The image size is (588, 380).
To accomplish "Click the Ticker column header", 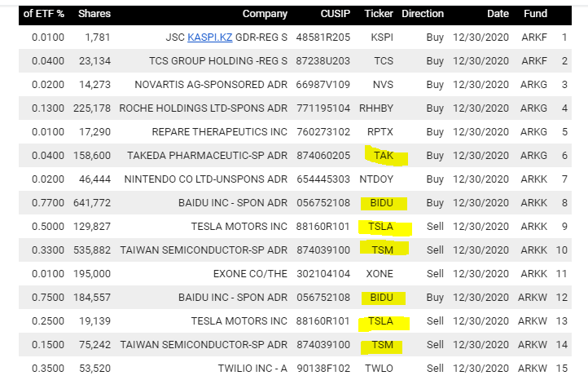I will 379,14.
